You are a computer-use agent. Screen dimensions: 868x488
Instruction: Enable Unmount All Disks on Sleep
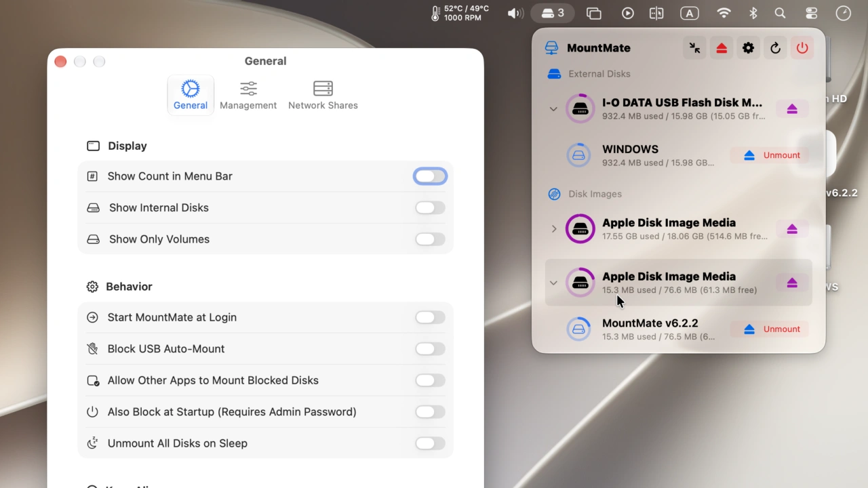[x=430, y=443]
